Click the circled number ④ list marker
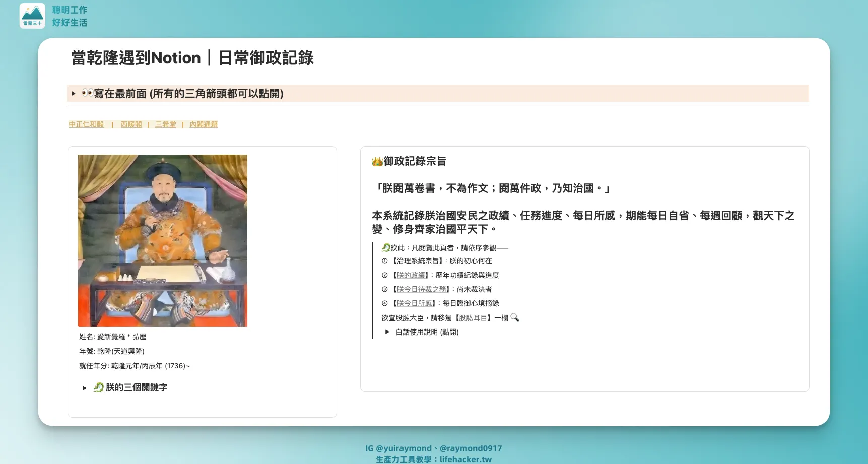This screenshot has height=464, width=868. [x=384, y=303]
